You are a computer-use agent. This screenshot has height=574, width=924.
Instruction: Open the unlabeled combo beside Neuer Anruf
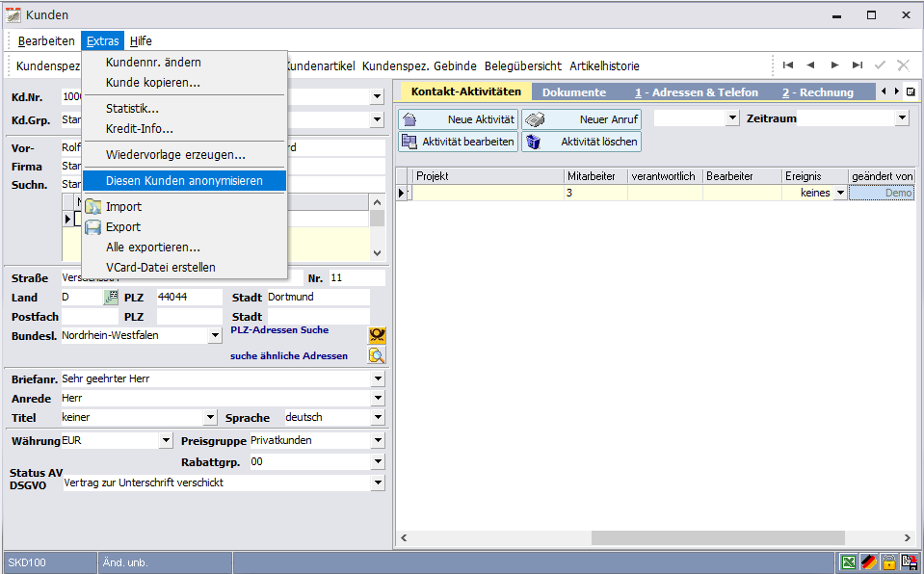(732, 117)
